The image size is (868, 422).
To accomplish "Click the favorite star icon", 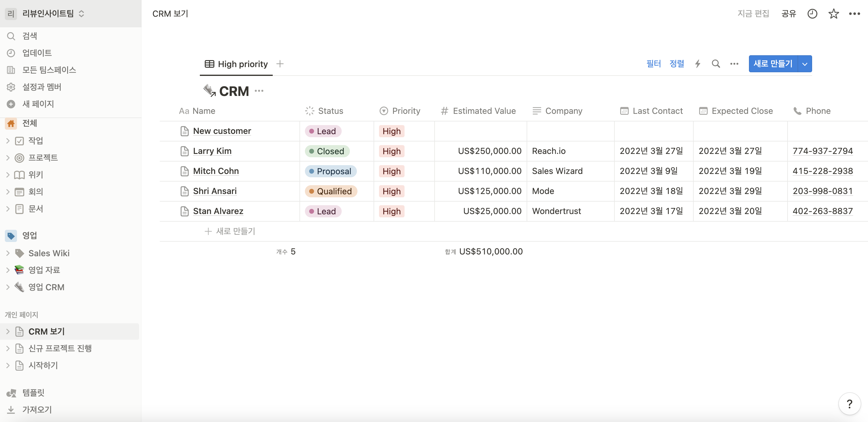I will tap(833, 14).
